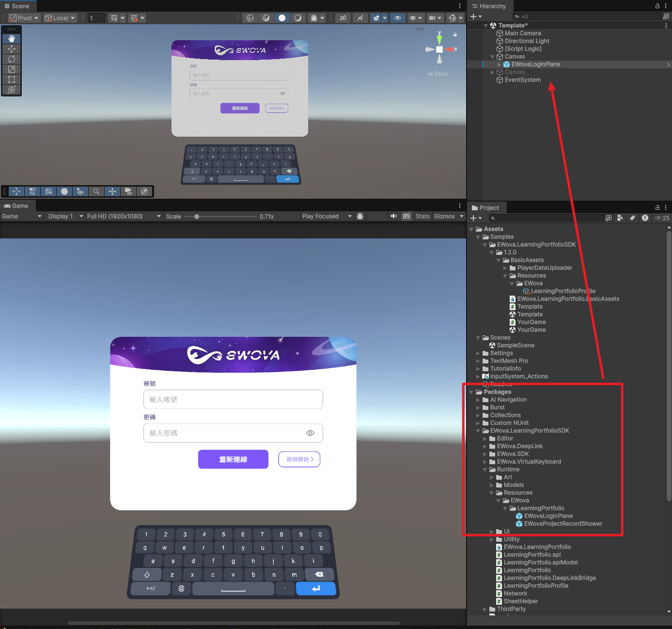Toggle the Scene gizmo rotation lock
672x629 pixels.
tap(455, 34)
